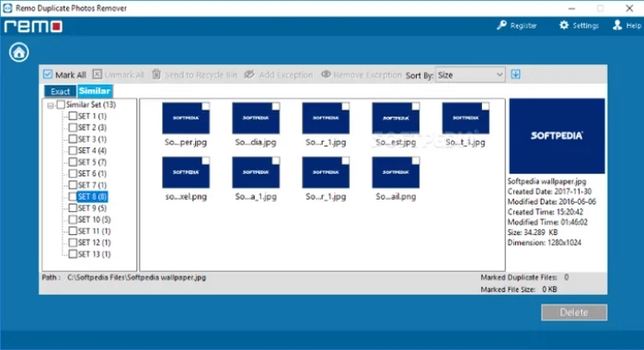Image resolution: width=644 pixels, height=350 pixels.
Task: Open the Settings gear icon
Action: (564, 25)
